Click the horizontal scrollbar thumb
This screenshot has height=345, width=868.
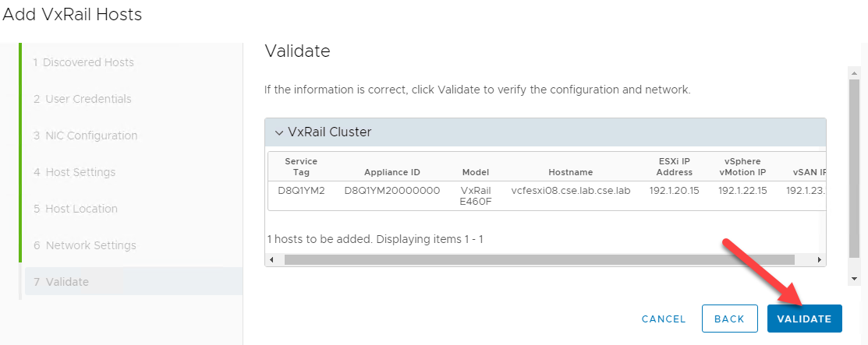[x=538, y=259]
